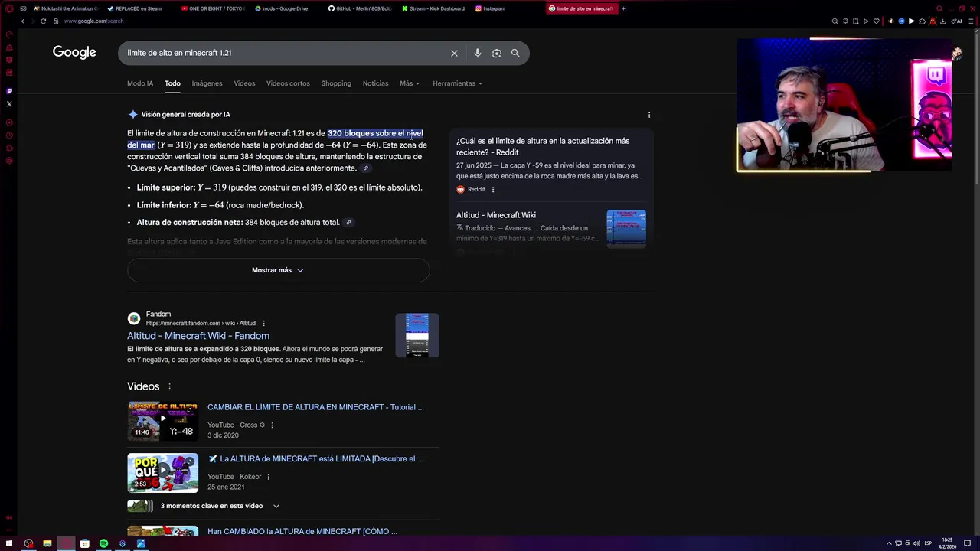This screenshot has height=551, width=980.
Task: Open the 'Videos cortos' tab
Action: pyautogui.click(x=288, y=83)
